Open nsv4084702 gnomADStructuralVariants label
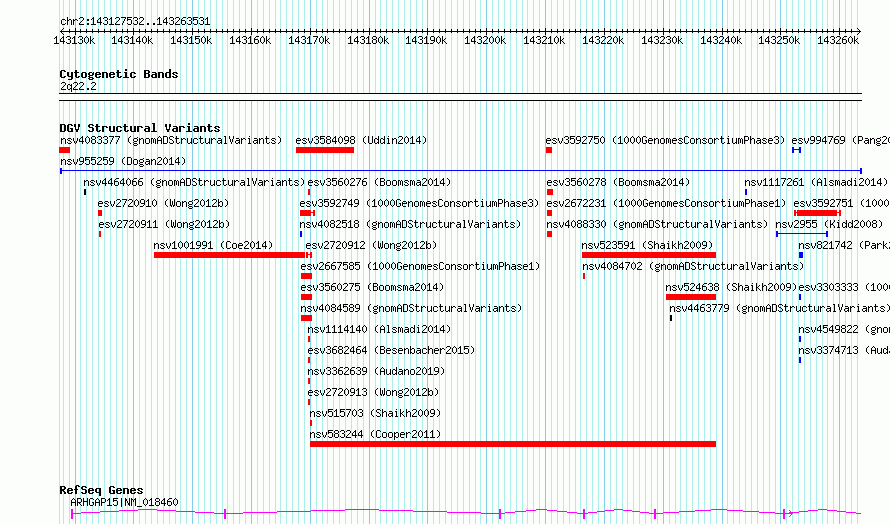 pyautogui.click(x=693, y=266)
